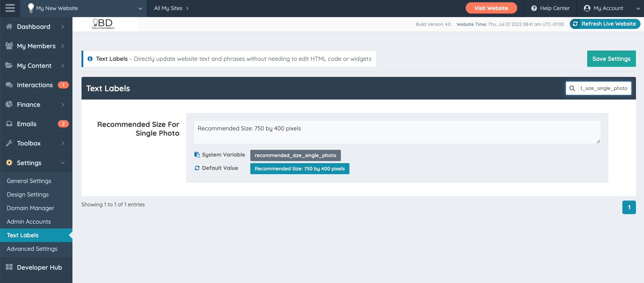Click the hamburger menu icon
The width and height of the screenshot is (644, 283).
tap(10, 8)
